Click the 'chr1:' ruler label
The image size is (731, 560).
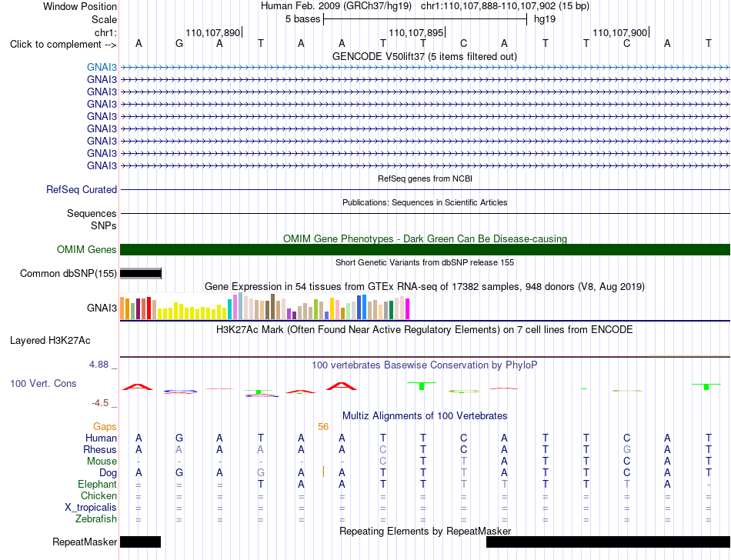[x=105, y=32]
